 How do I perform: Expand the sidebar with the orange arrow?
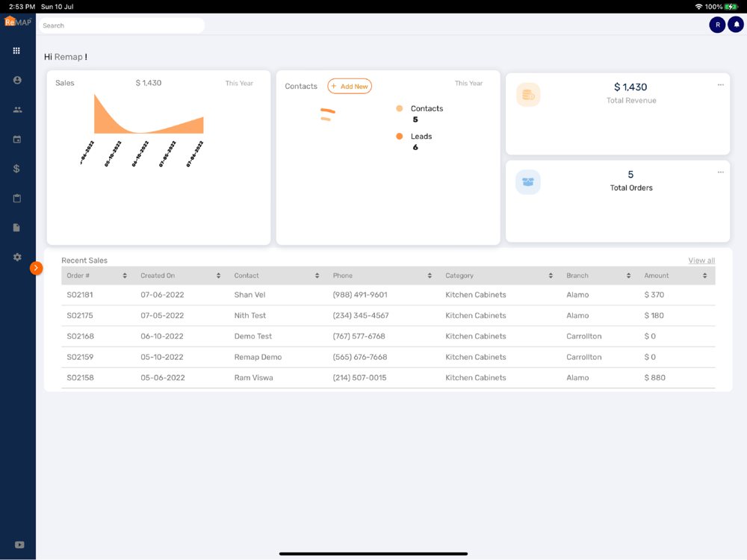coord(36,268)
